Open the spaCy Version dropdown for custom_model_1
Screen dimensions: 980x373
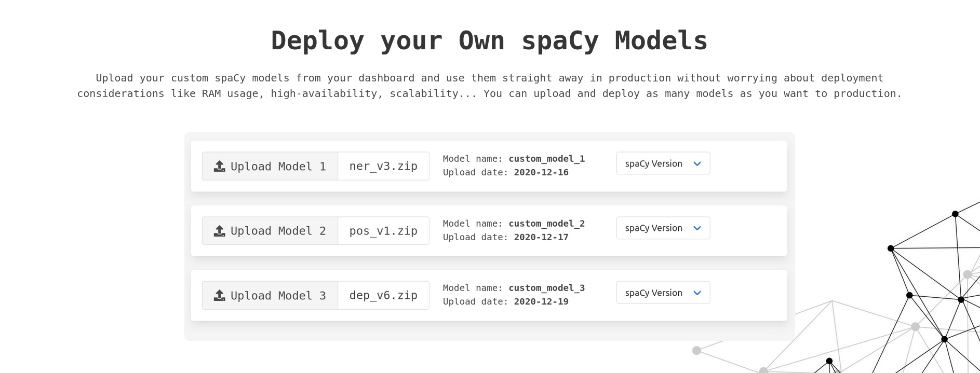pyautogui.click(x=663, y=163)
